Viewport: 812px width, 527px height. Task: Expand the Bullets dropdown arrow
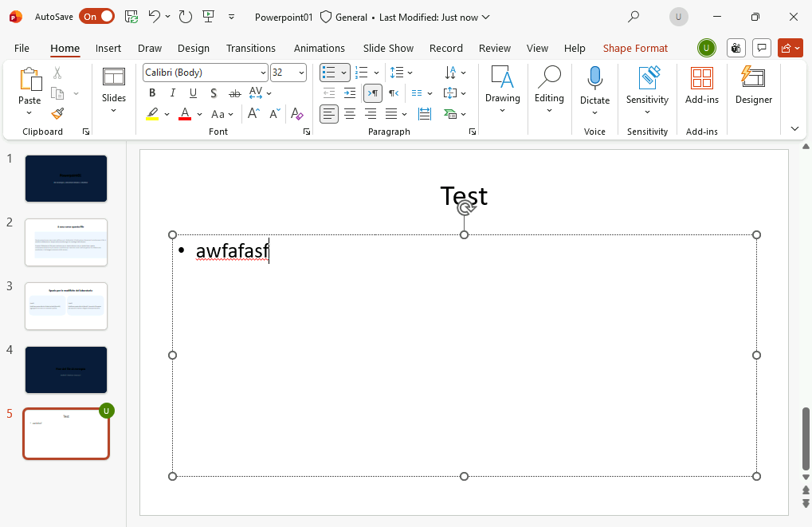[x=343, y=73]
